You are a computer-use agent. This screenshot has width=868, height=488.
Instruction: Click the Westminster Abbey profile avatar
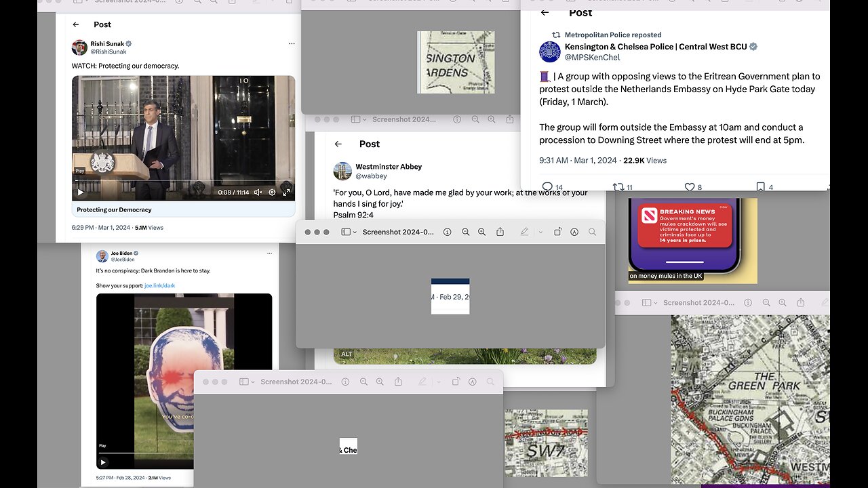pos(342,171)
